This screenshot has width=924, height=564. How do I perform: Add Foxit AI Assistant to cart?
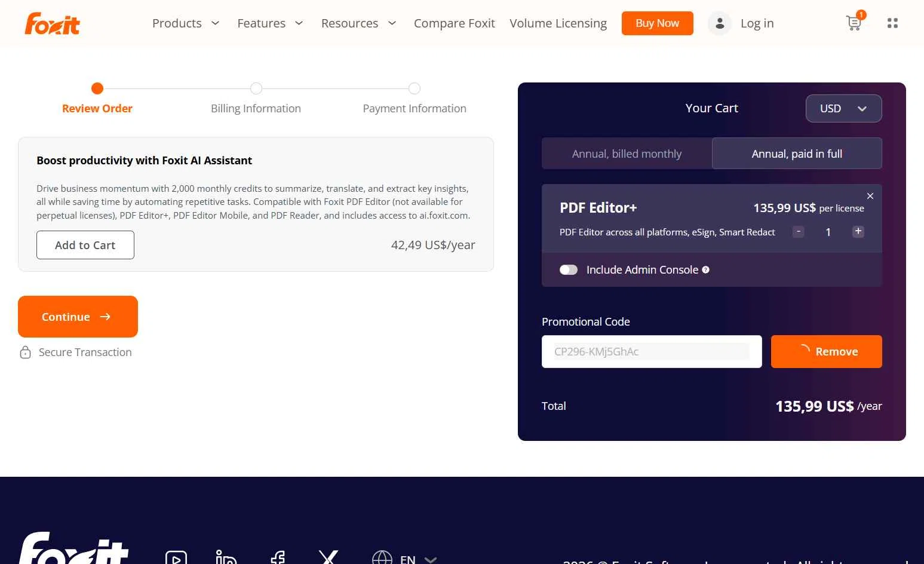click(x=85, y=245)
